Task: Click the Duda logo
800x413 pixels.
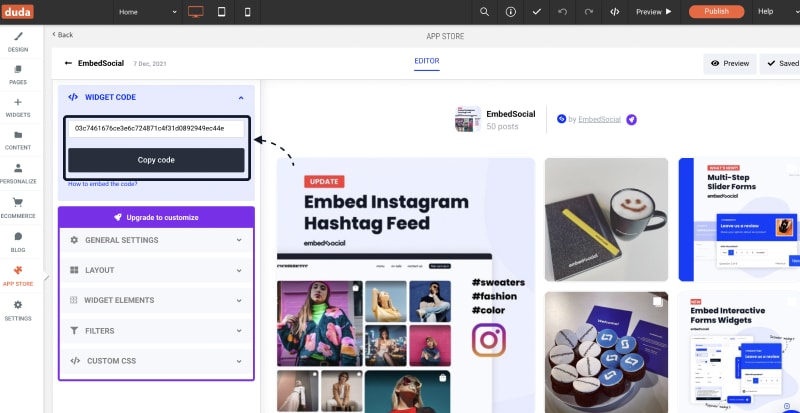Action: pyautogui.click(x=17, y=11)
